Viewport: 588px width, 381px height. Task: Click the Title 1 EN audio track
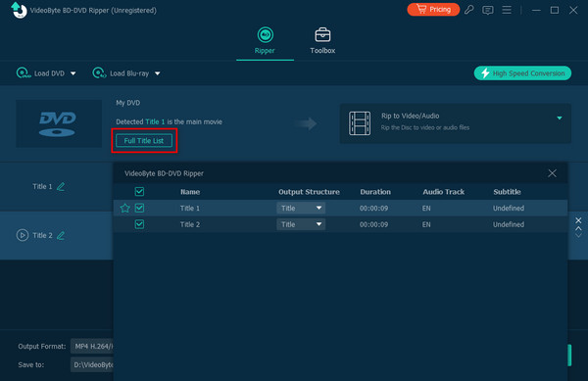(x=426, y=209)
